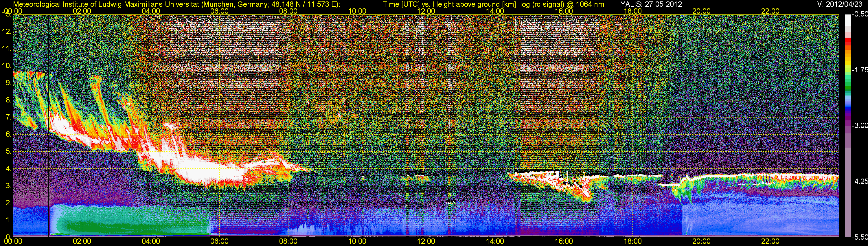Select the 10:00 label on the top time axis
Image resolution: width=868 pixels, height=246 pixels.
[357, 11]
